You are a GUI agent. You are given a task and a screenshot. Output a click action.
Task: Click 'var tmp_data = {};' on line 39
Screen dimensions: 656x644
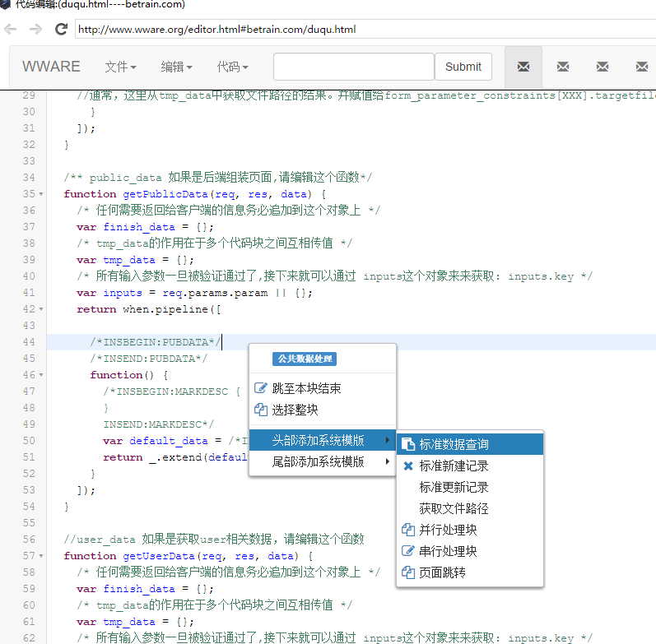(136, 260)
